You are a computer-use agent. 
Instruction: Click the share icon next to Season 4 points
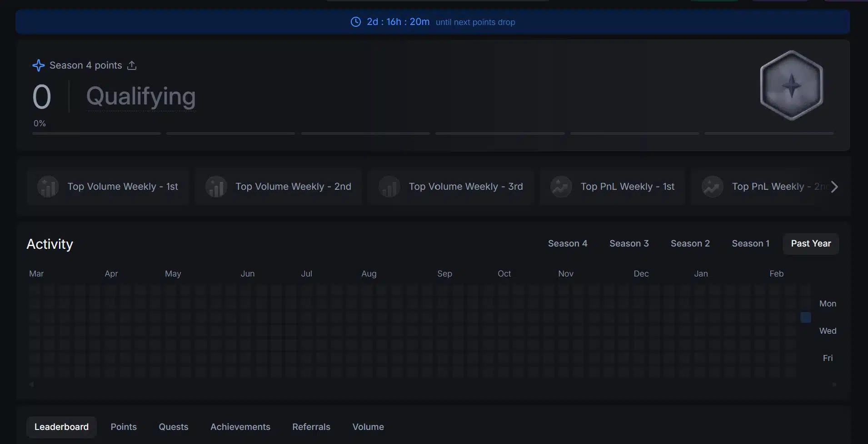(x=132, y=65)
